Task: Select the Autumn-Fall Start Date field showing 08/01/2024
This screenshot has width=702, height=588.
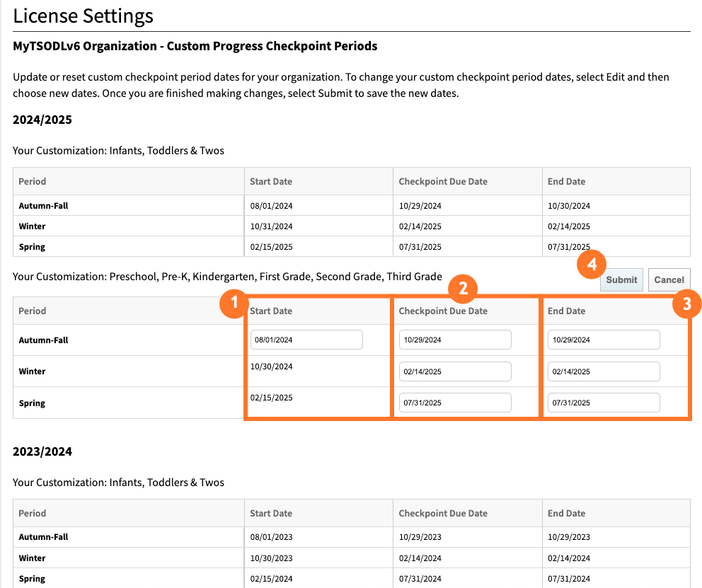Action: (x=306, y=340)
